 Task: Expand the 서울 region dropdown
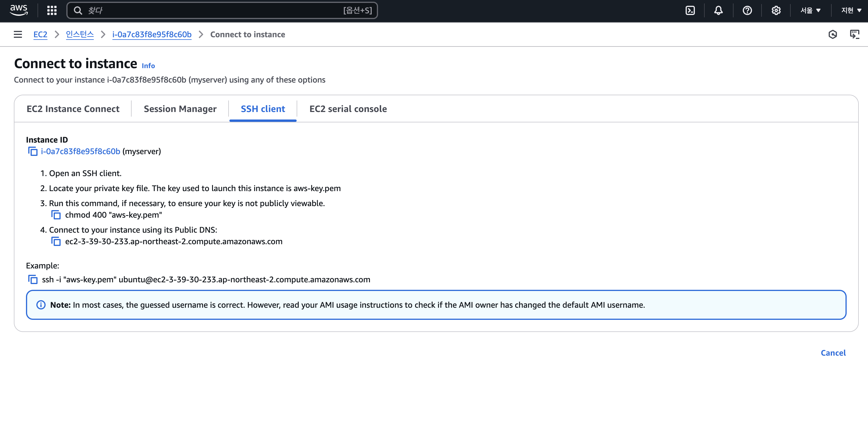pos(810,10)
